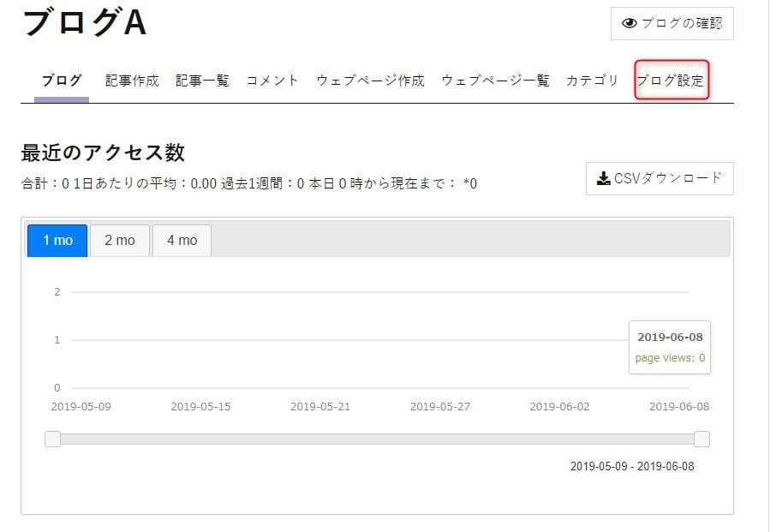This screenshot has height=532, width=770.
Task: Click the page views: 0 tooltip text
Action: (x=670, y=357)
